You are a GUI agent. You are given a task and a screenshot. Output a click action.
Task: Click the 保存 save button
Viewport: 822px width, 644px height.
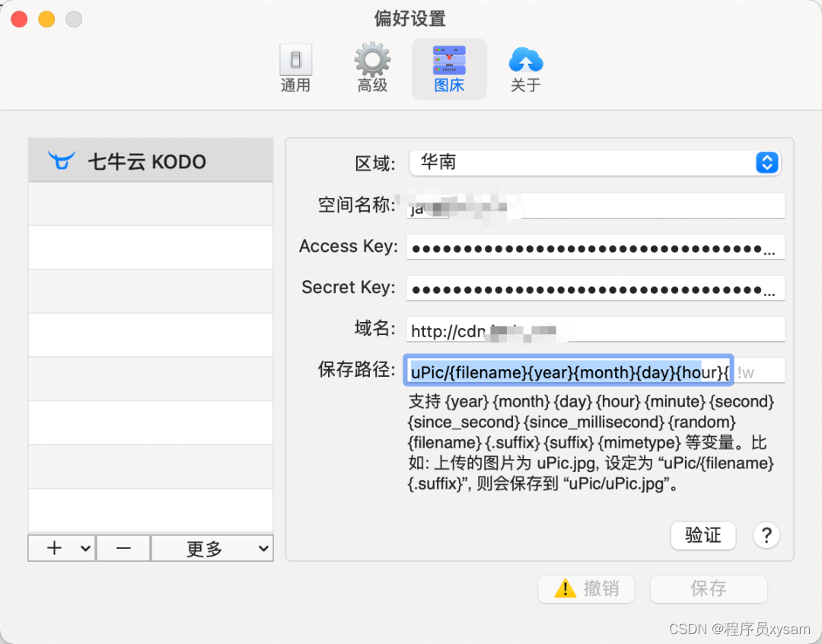point(709,588)
